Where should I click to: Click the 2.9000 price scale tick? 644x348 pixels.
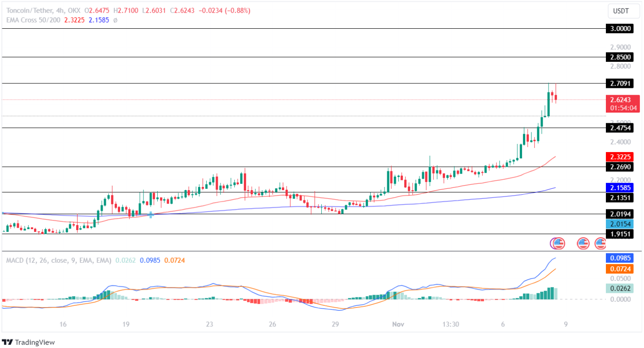tap(620, 47)
